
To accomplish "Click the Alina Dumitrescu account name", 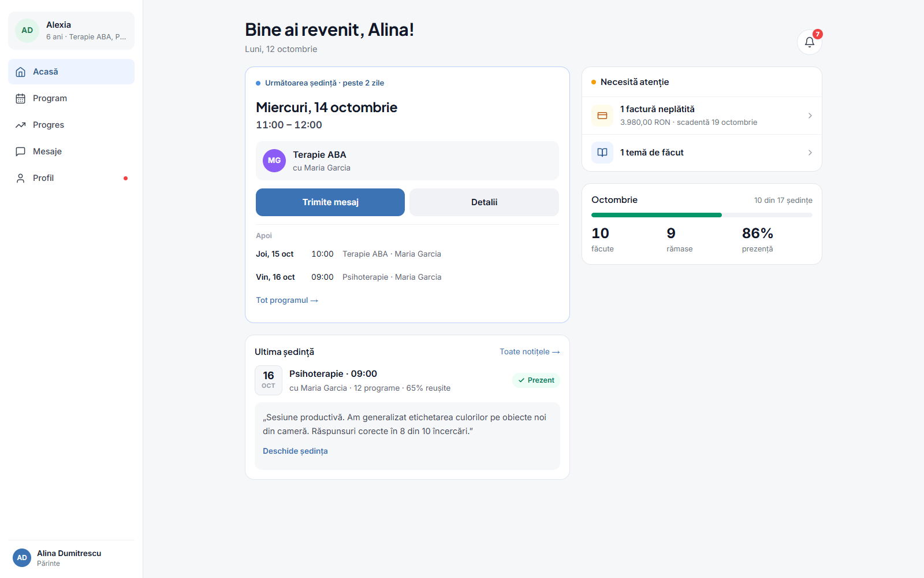I will tap(69, 553).
